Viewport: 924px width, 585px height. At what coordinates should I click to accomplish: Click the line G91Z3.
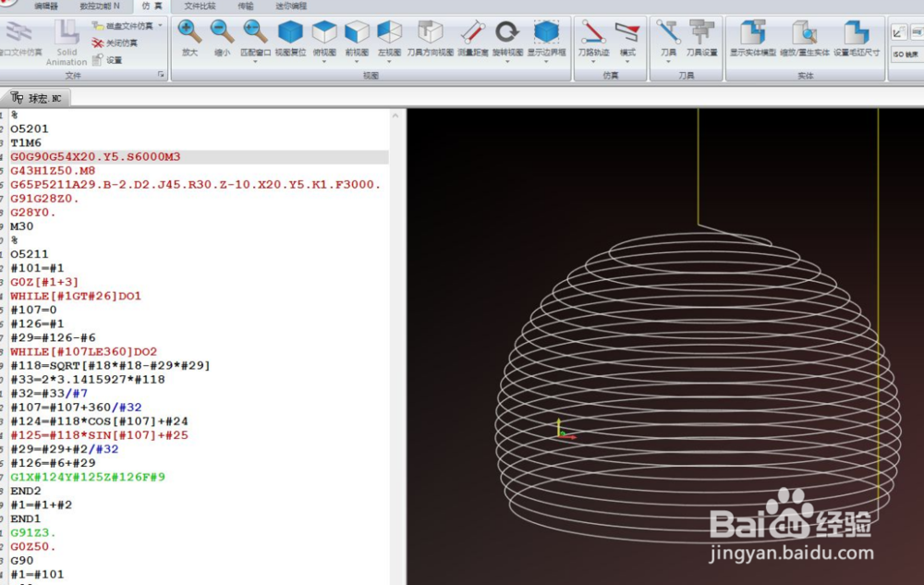coord(33,532)
